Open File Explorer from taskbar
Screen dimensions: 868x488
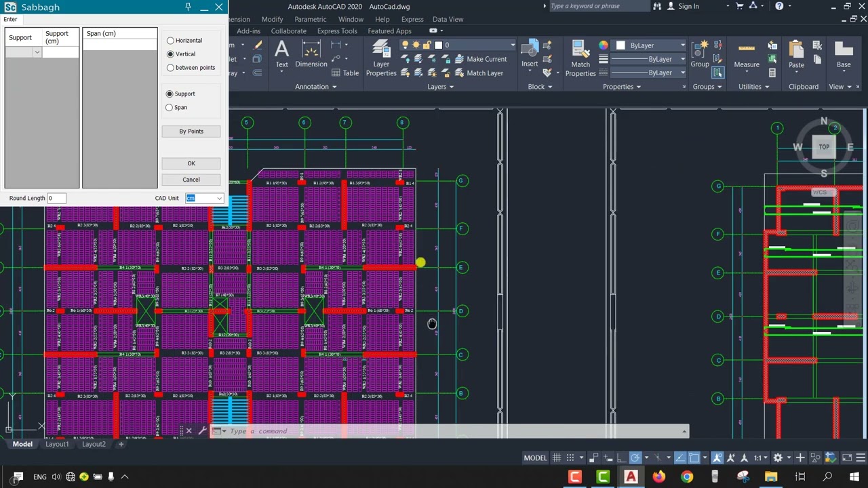click(x=771, y=476)
